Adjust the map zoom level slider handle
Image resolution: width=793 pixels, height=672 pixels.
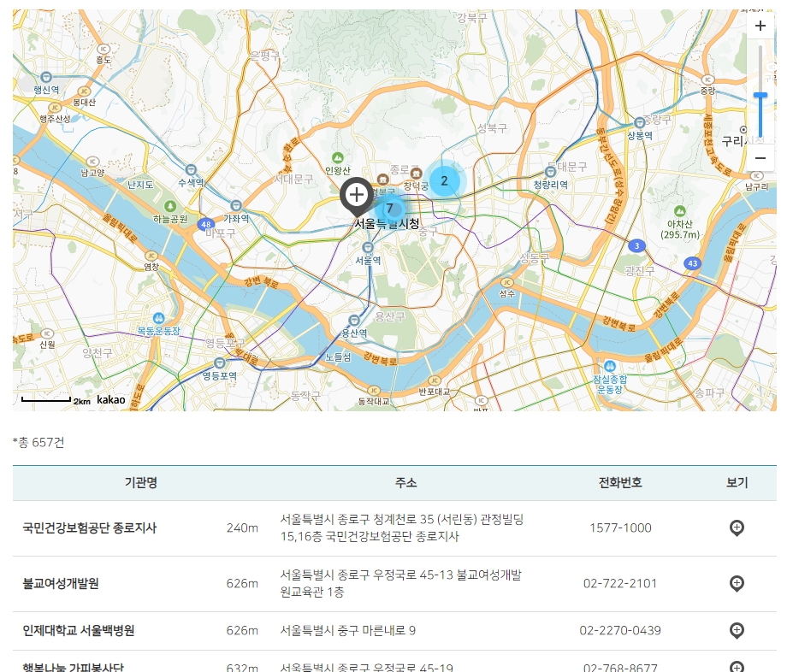760,96
